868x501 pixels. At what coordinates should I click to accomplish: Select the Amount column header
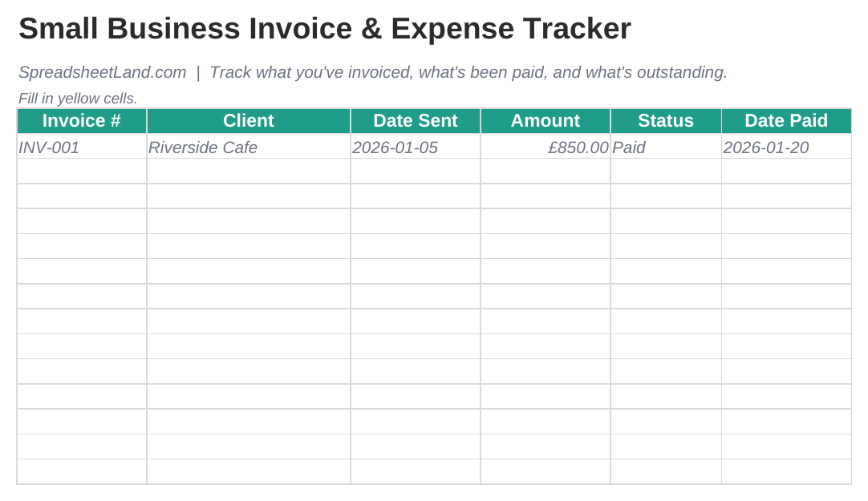[546, 120]
